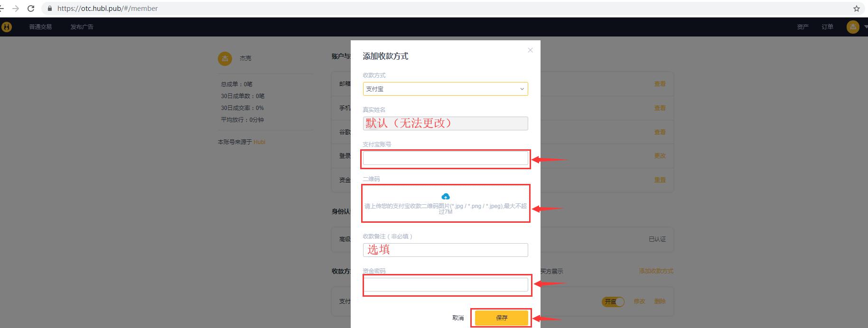Click 查看 in the 谷歌 row

point(660,132)
